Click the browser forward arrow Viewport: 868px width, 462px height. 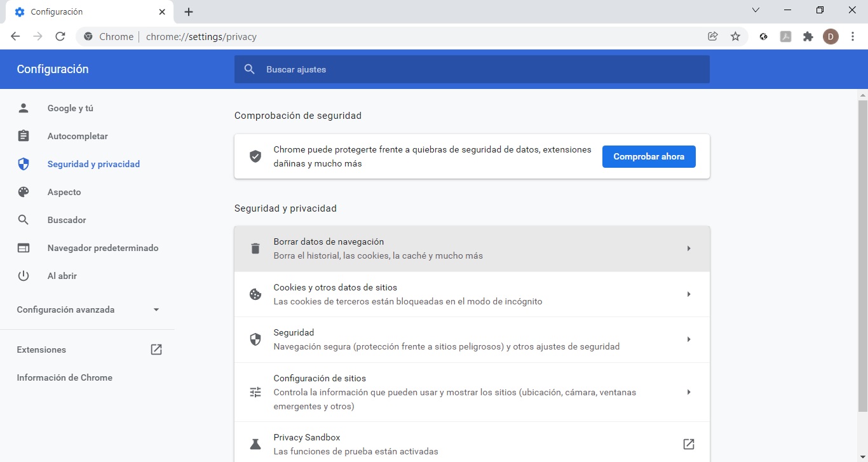pos(38,36)
